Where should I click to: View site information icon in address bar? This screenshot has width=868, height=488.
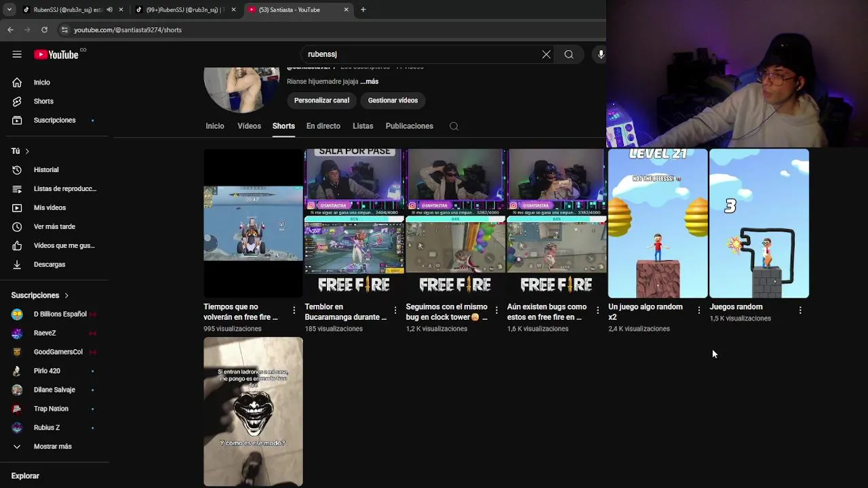(x=64, y=30)
